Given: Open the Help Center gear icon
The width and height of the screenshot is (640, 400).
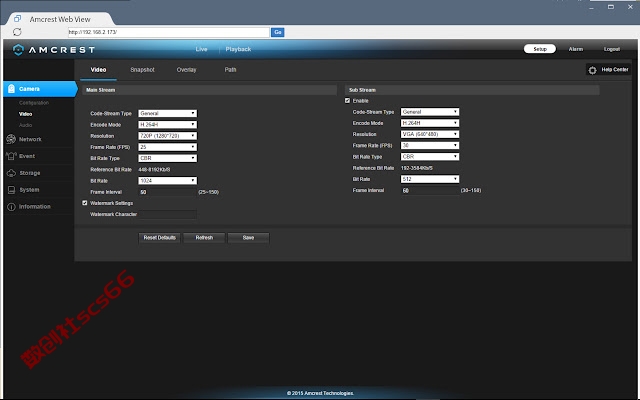Looking at the screenshot, I should coord(592,70).
